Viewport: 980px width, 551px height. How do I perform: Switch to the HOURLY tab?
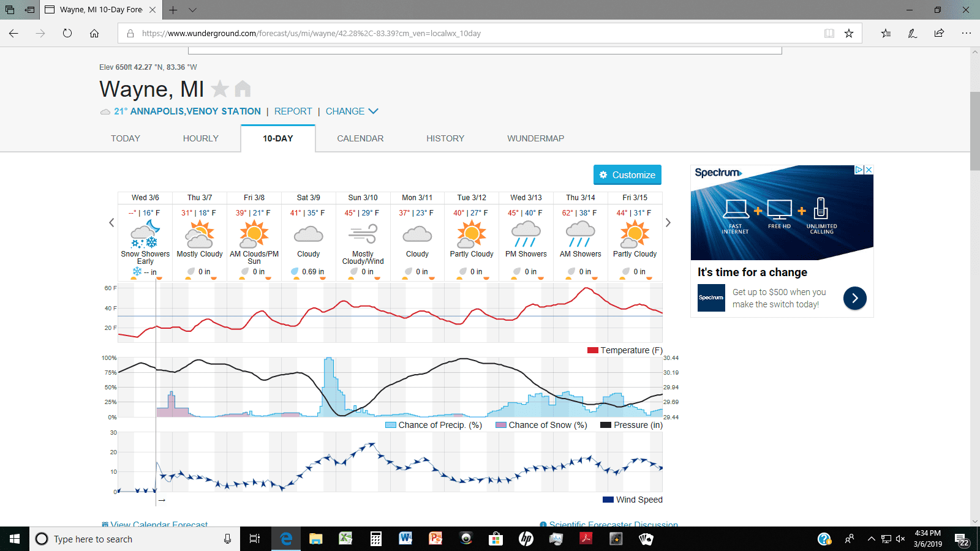[x=201, y=138]
